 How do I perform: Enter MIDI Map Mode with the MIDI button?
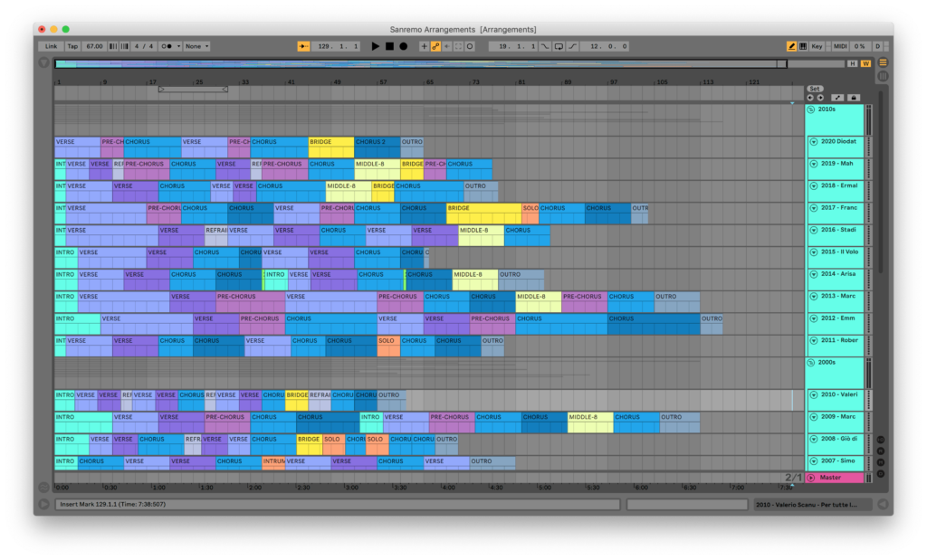(840, 46)
